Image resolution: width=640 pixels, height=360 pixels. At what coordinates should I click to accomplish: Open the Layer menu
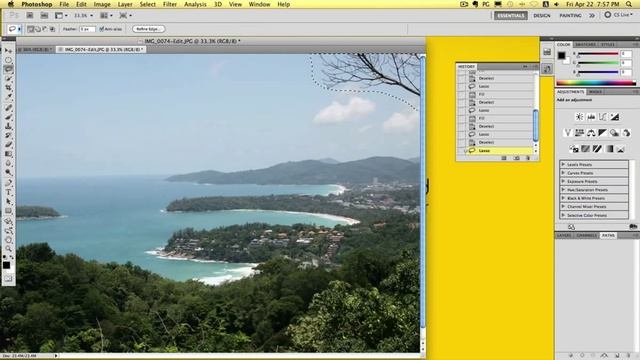125,4
